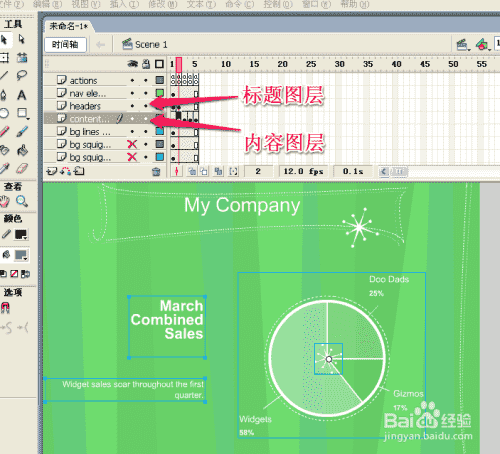The image size is (500, 454).
Task: Open the edit symbols dropdown
Action: [483, 44]
